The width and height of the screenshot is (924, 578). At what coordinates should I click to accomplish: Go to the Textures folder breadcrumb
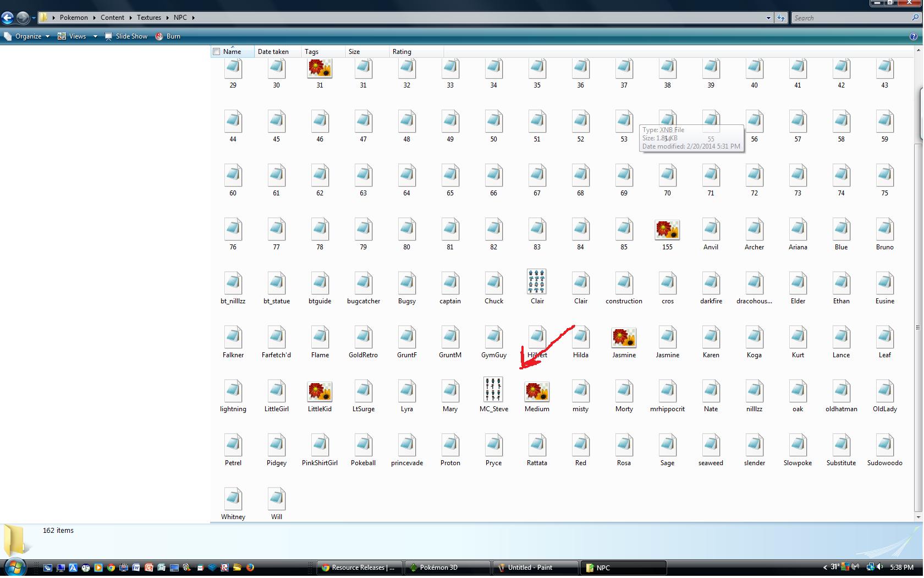(149, 18)
